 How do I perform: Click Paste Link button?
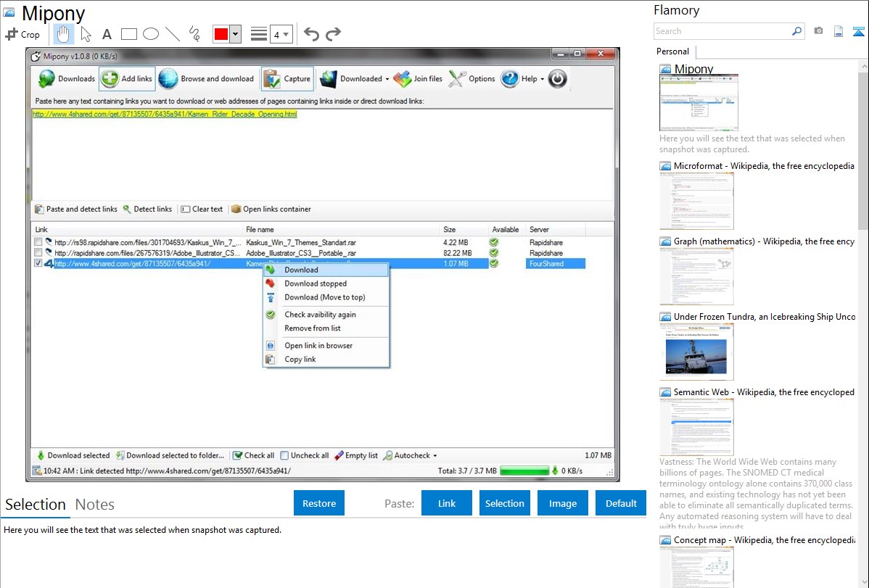pyautogui.click(x=447, y=503)
